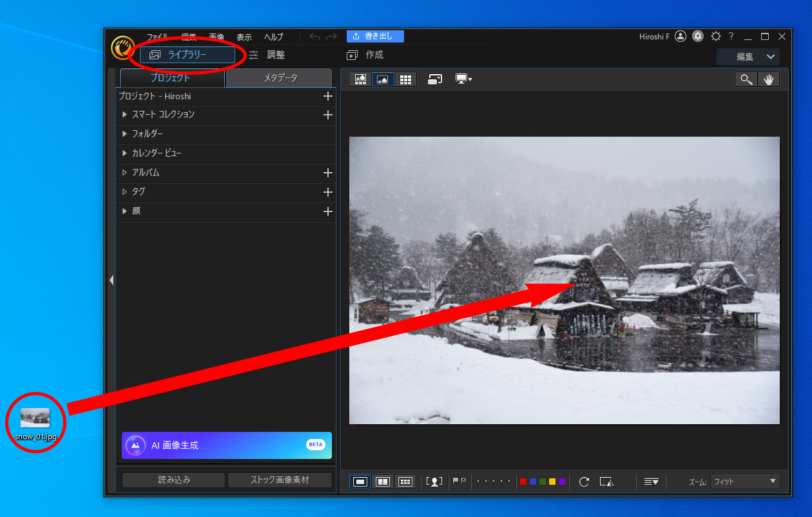Select the viewer-only layout icon
Viewport: 812px width, 517px height.
pyautogui.click(x=383, y=79)
